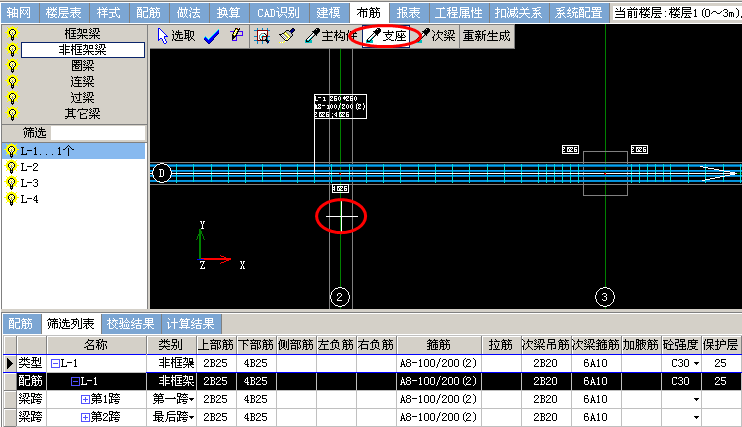Screen dimensions: 742x427
Task: Open the 扣减关系 tab
Action: 519,13
